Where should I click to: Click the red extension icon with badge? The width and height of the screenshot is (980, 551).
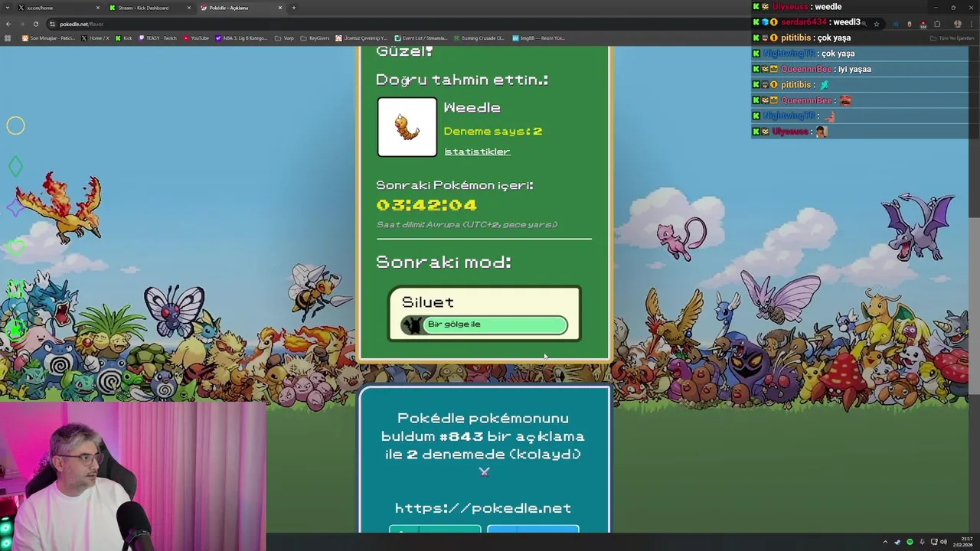(923, 24)
